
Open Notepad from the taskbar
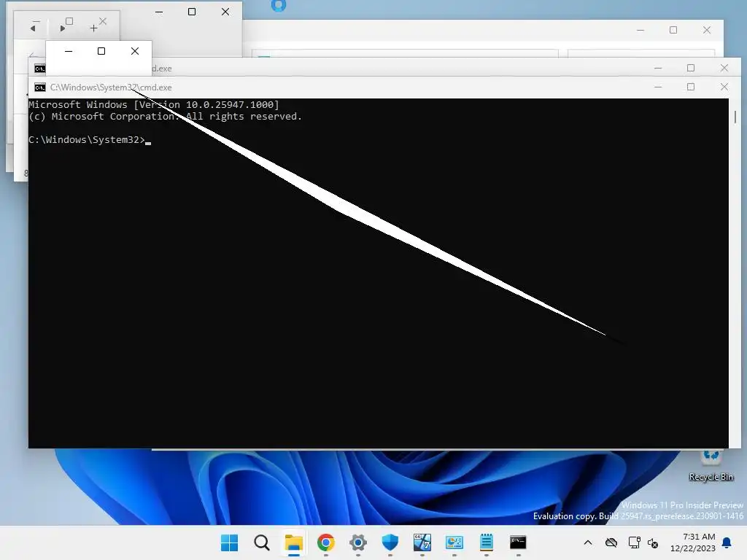point(487,542)
